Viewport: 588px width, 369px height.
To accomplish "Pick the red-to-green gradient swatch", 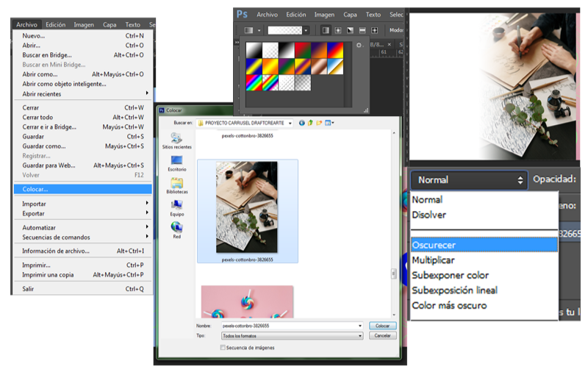I will [x=302, y=50].
